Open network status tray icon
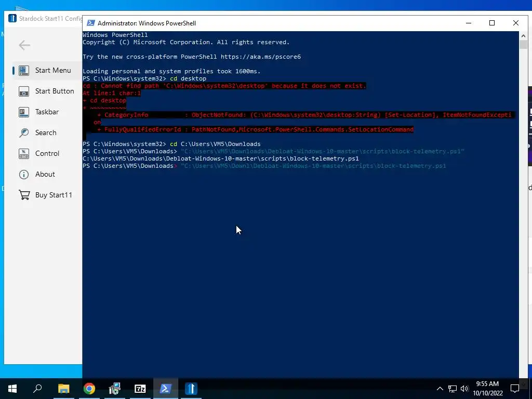Image resolution: width=532 pixels, height=399 pixels. point(453,389)
